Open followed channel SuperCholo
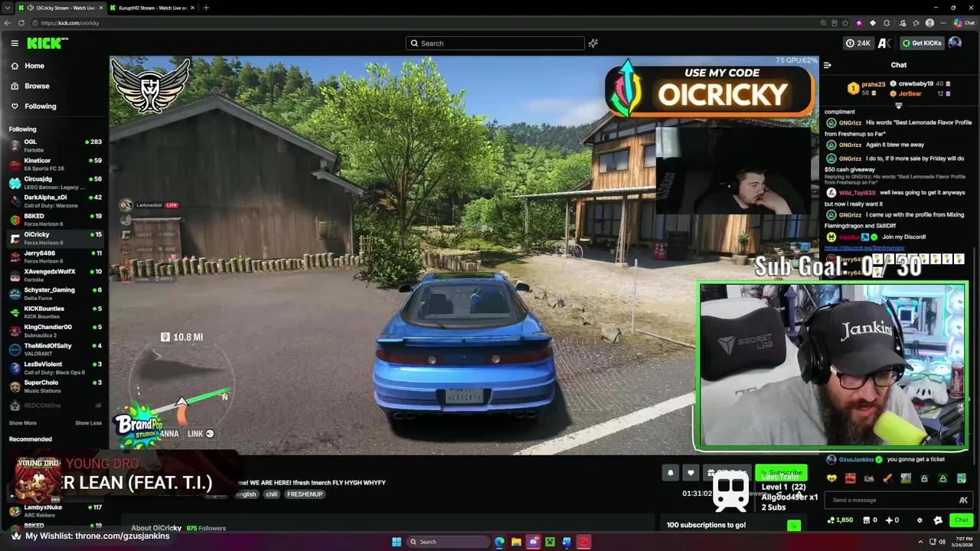 [x=54, y=386]
